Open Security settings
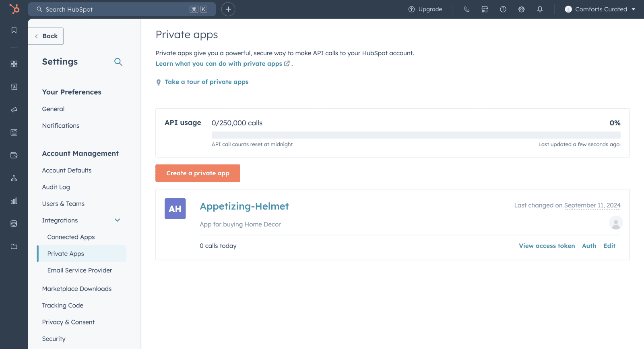 [54, 339]
